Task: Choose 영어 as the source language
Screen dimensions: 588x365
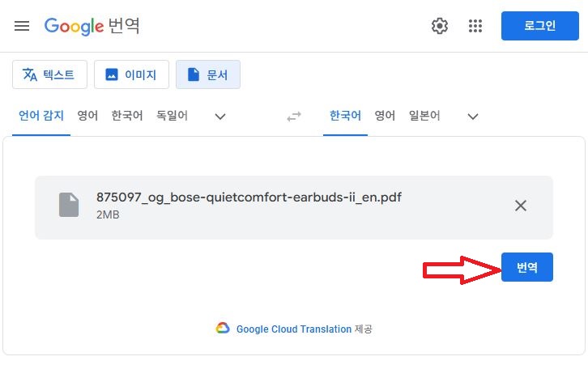Action: pos(87,116)
